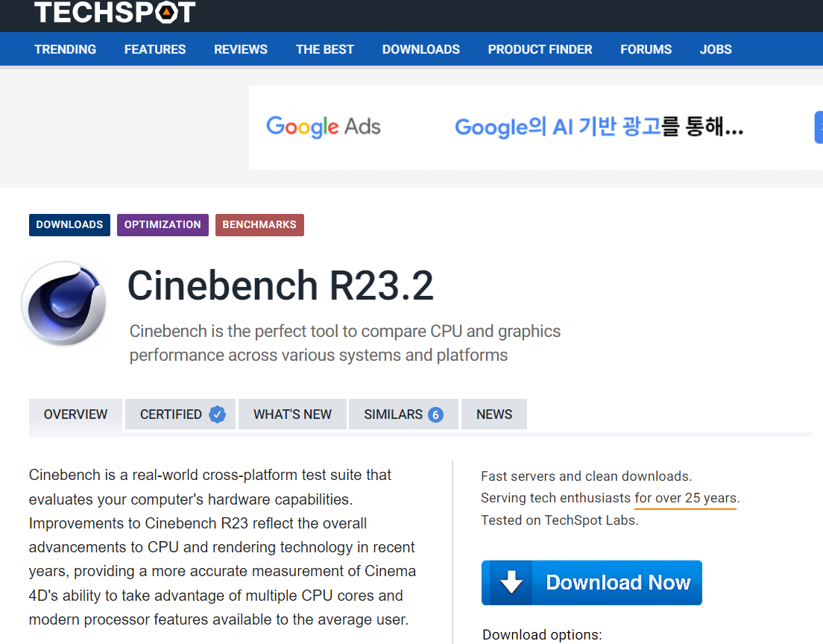Click the blue button at ad's right edge
The width and height of the screenshot is (823, 644).
tap(819, 127)
